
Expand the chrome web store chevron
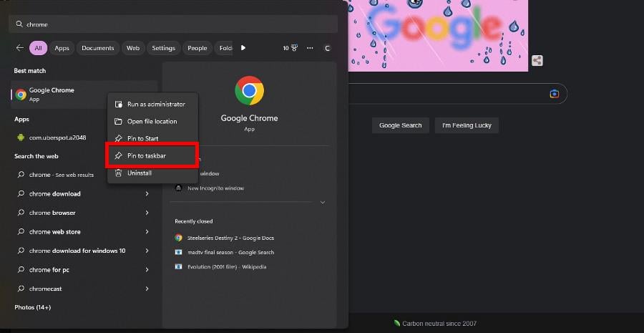point(147,232)
